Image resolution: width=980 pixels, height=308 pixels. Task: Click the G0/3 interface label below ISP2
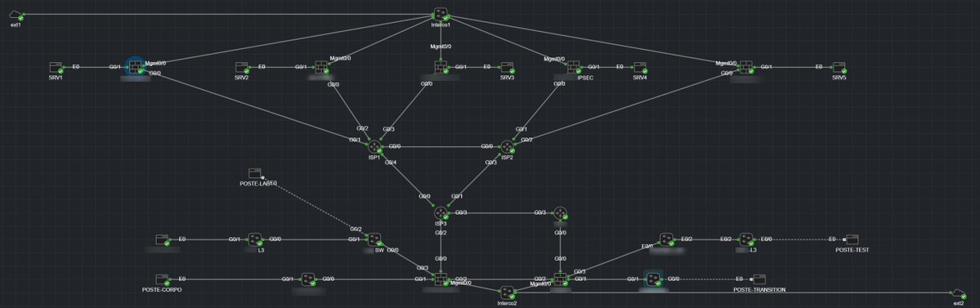pos(491,163)
